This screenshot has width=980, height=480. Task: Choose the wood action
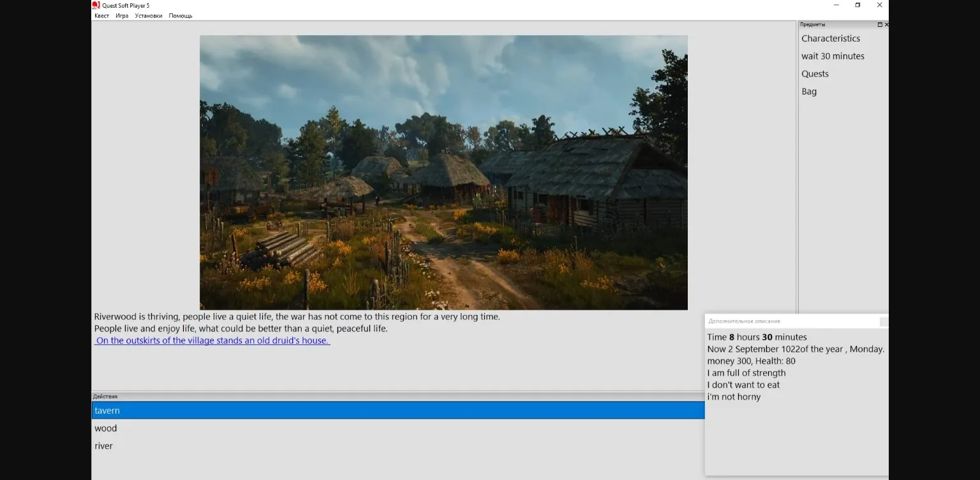[x=106, y=428]
